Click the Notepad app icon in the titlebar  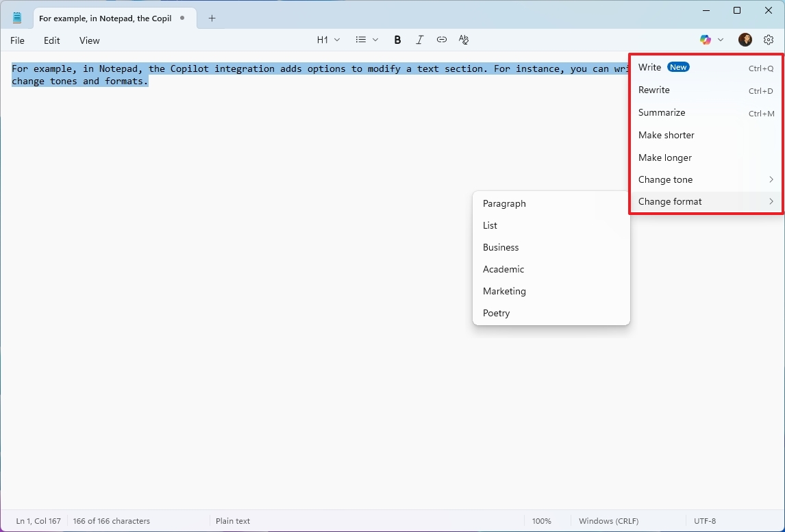tap(17, 18)
